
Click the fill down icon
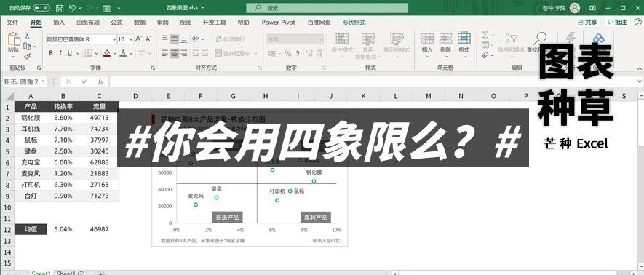(x=485, y=44)
